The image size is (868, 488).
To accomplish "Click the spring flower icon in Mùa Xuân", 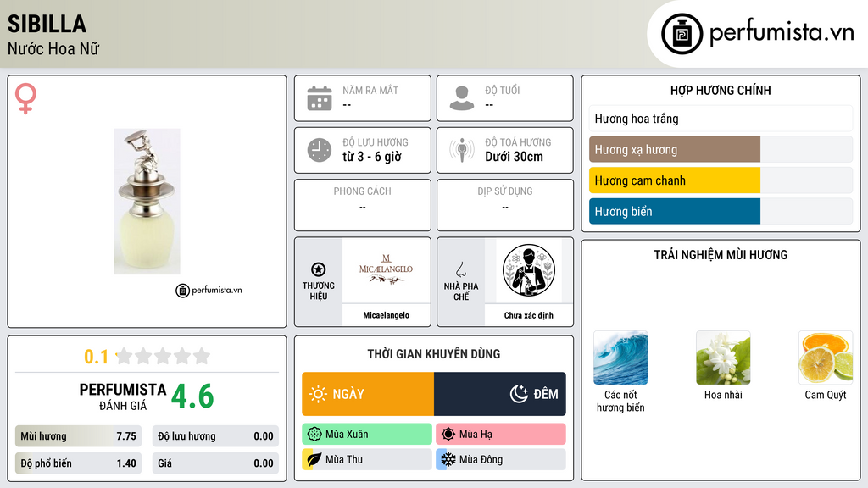I will [x=314, y=435].
